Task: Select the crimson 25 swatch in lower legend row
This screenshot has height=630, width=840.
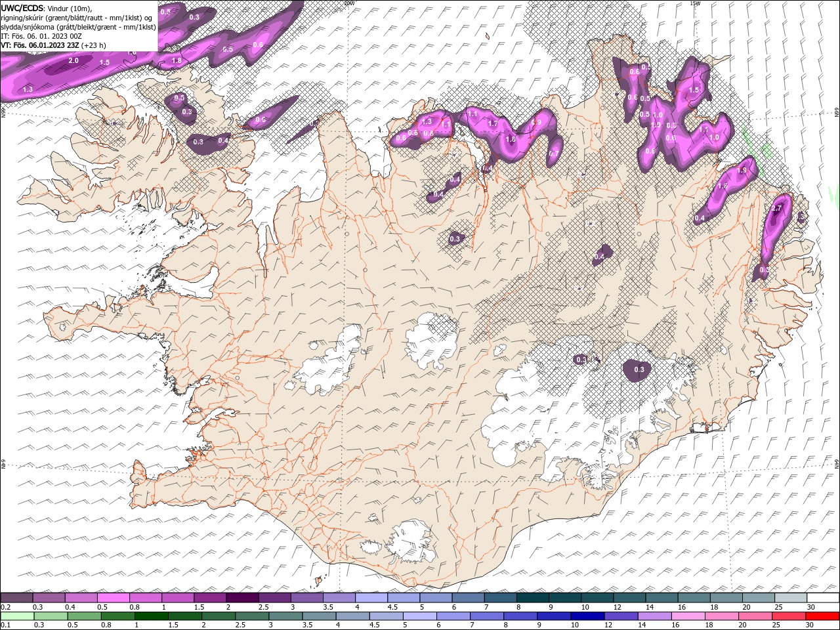Action: [788, 616]
